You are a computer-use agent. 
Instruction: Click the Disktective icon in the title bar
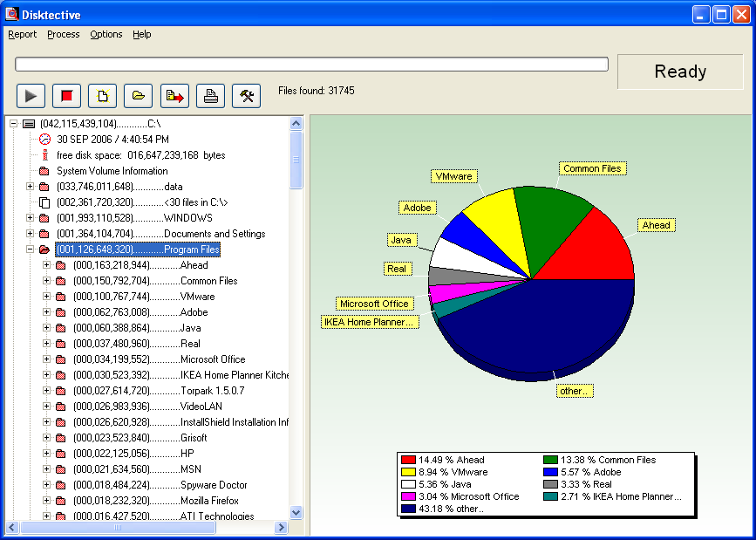11,14
